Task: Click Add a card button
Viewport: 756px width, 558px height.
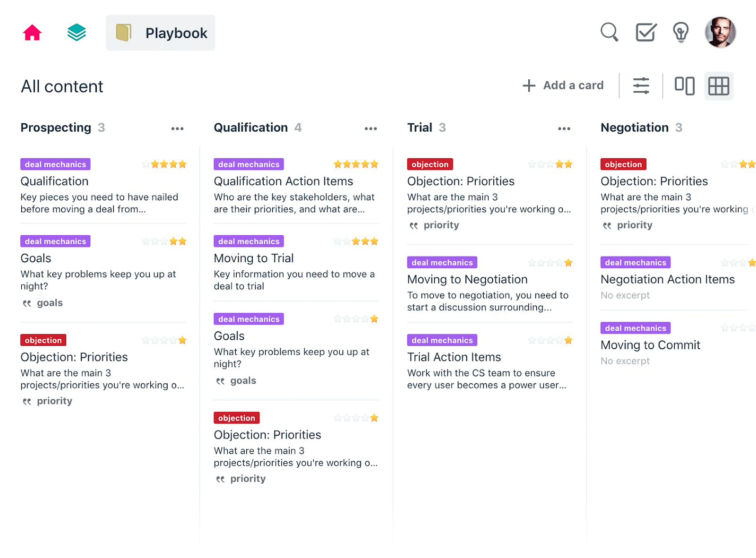Action: tap(563, 86)
